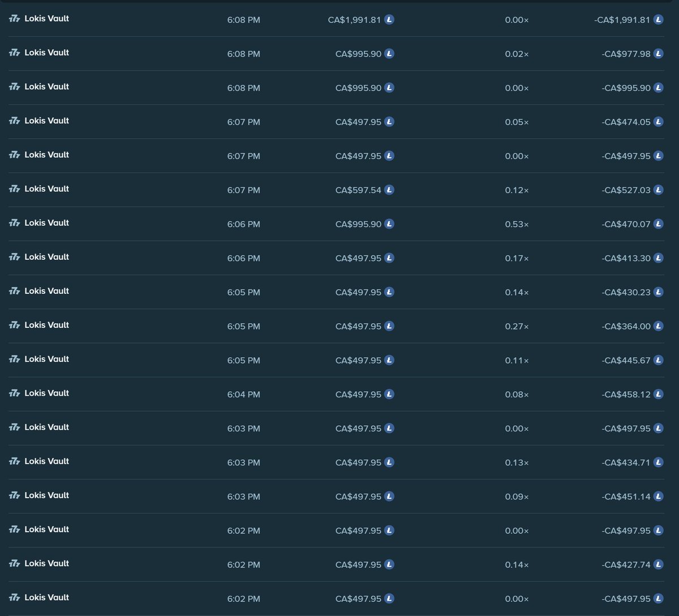Click 6:08 PM time in the 0.02× row
Image resolution: width=679 pixels, height=616 pixels.
click(244, 54)
